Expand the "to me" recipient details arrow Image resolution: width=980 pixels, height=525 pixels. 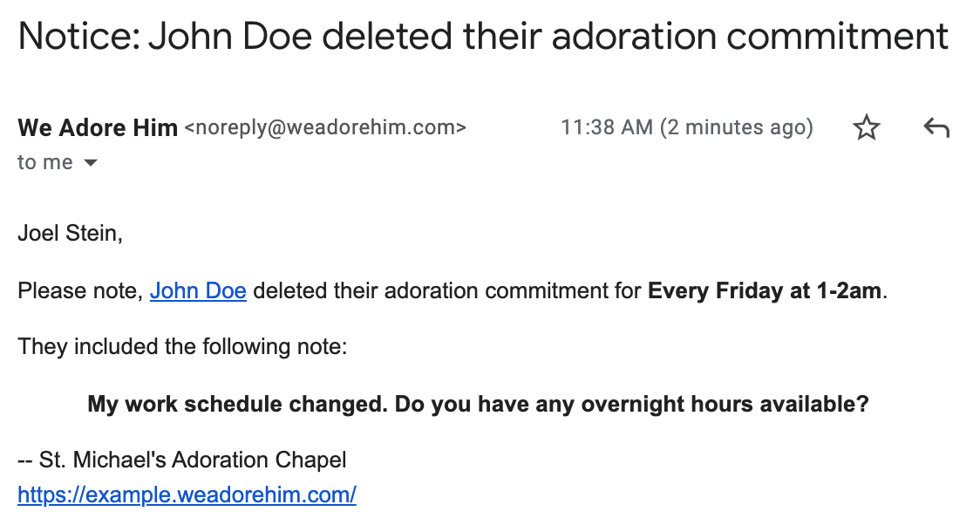click(x=91, y=163)
